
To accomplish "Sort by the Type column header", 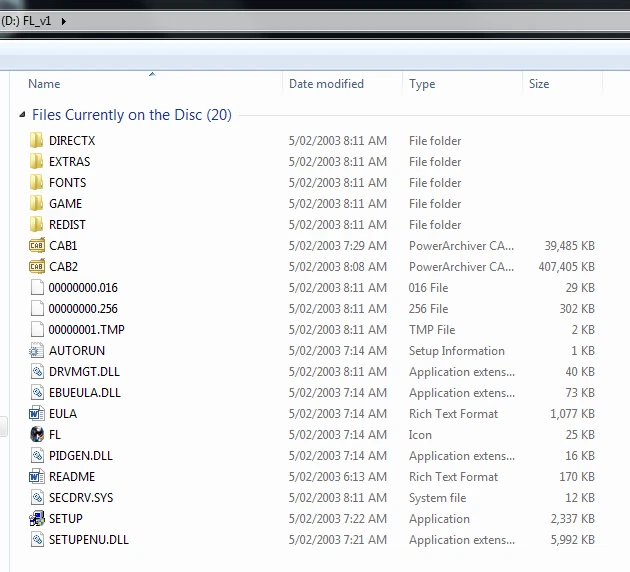I will pos(422,84).
